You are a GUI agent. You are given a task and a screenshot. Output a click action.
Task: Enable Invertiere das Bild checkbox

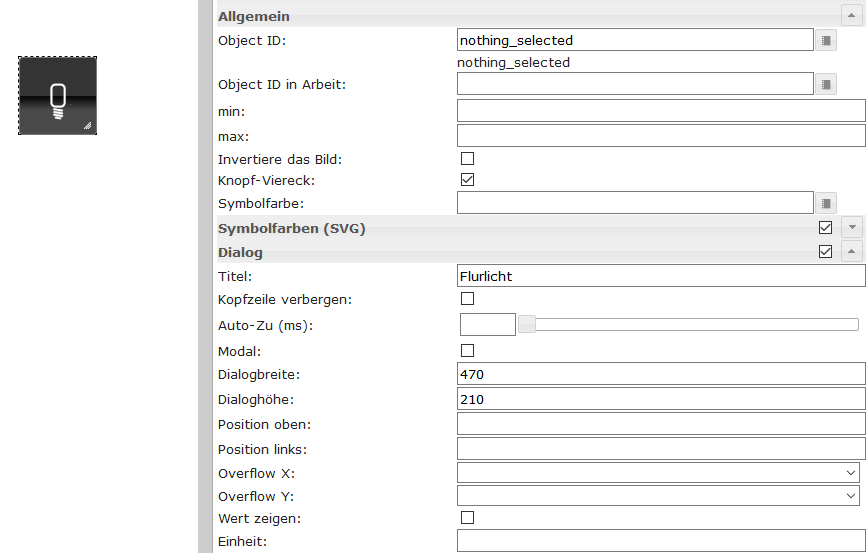(467, 158)
